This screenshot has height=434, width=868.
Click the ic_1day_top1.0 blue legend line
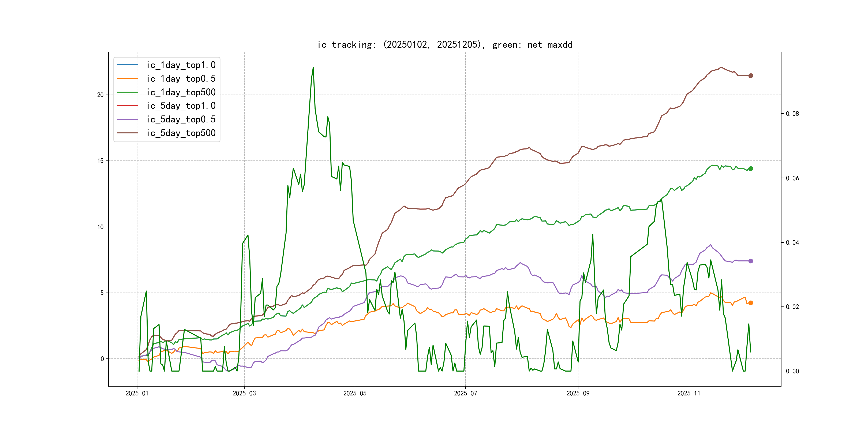[x=127, y=65]
